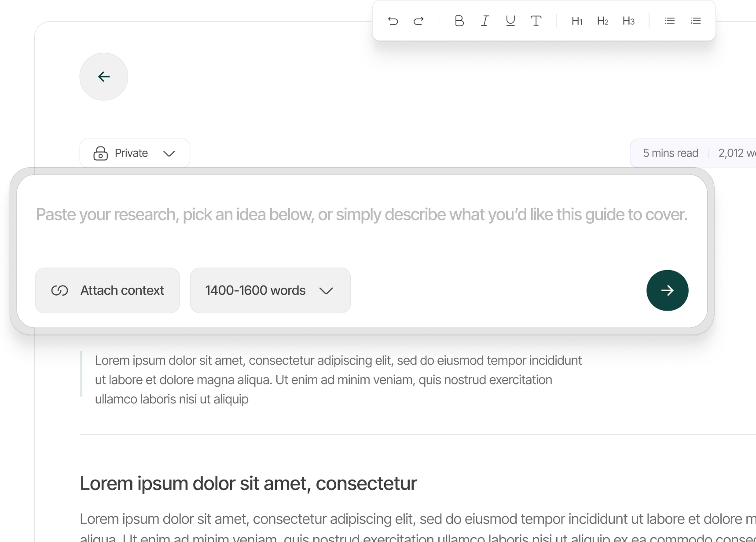Screen dimensions: 756x542
Task: Click the '2,012' word count text
Action: 731,153
